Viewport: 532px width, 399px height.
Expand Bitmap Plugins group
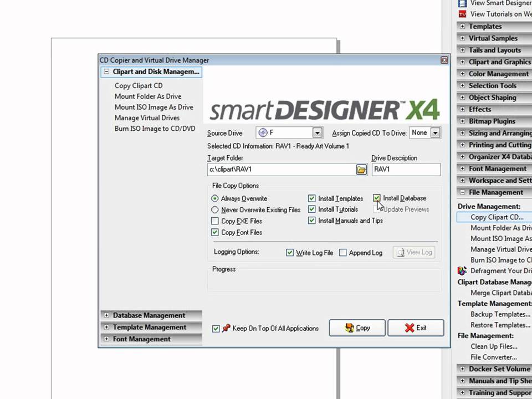(462, 121)
